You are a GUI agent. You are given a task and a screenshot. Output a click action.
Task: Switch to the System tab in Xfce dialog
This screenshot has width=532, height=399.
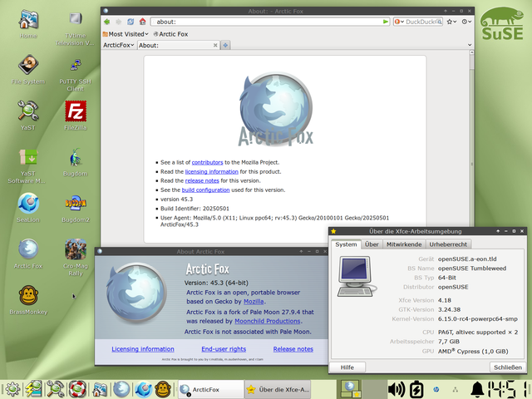[346, 244]
